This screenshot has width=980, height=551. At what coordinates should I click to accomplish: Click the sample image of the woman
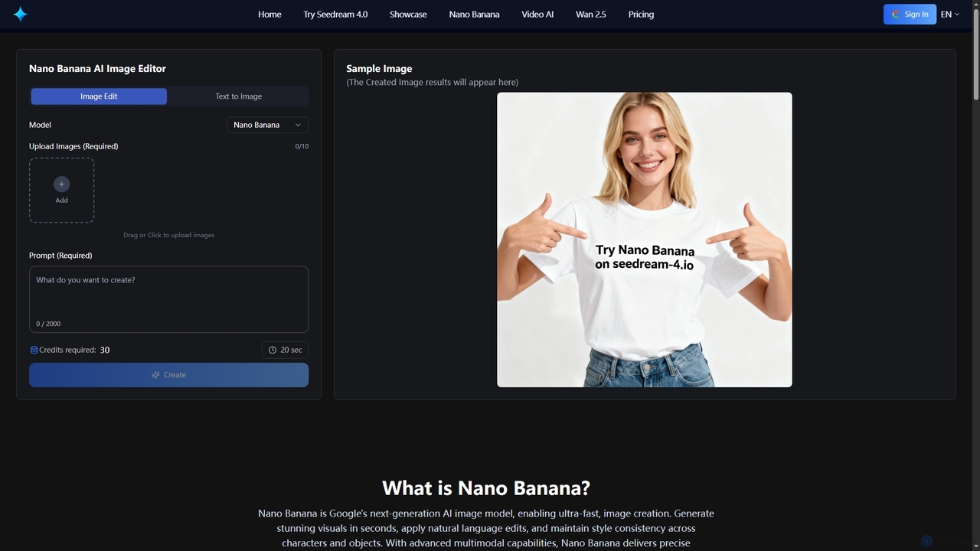(645, 240)
